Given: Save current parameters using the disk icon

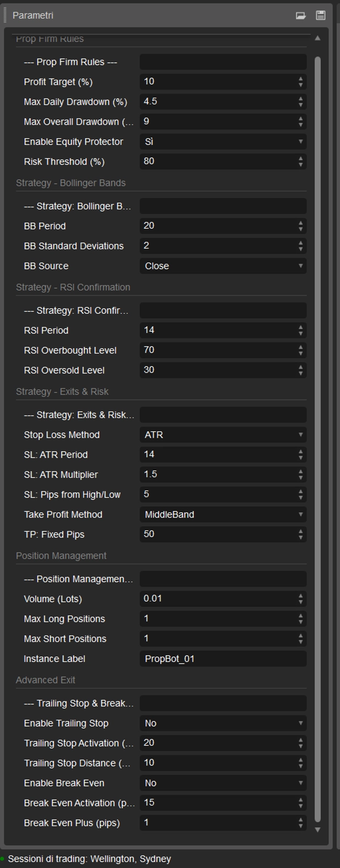Looking at the screenshot, I should pyautogui.click(x=322, y=16).
